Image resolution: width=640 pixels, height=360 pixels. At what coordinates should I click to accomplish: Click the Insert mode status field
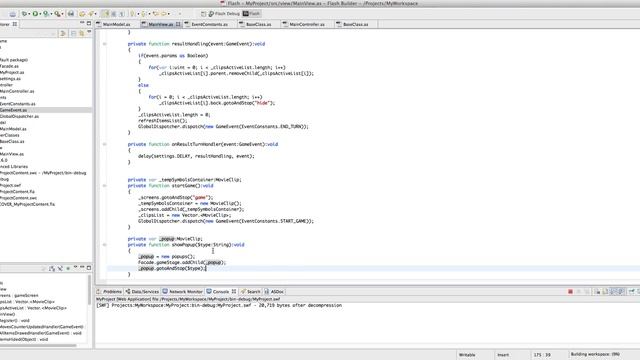tap(503, 355)
